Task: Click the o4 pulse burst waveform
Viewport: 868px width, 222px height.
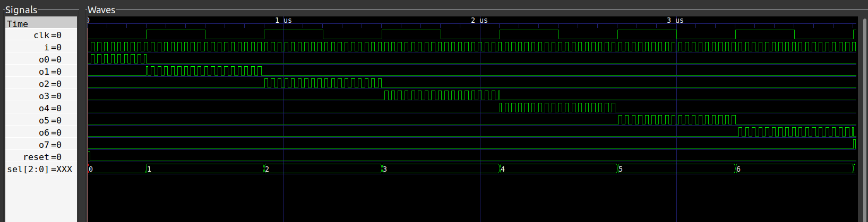Action: (558, 108)
